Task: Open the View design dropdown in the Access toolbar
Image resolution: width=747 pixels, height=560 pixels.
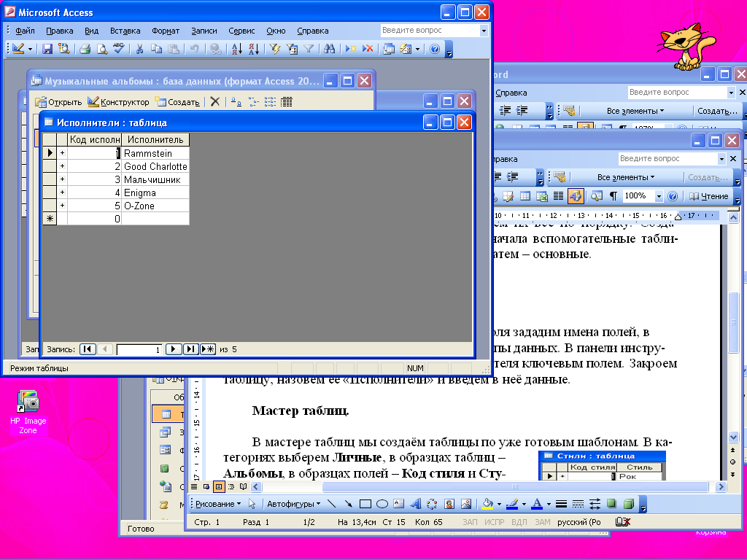Action: [x=30, y=49]
